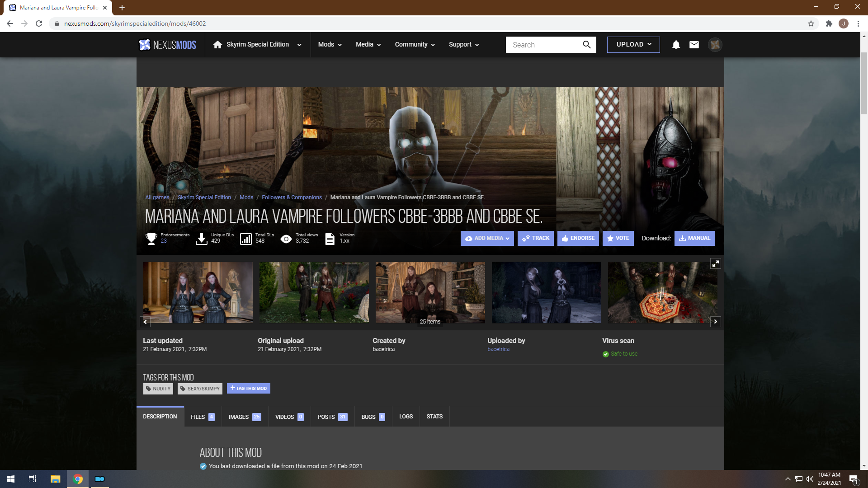
Task: Click the Chrome taskbar icon
Action: [78, 479]
